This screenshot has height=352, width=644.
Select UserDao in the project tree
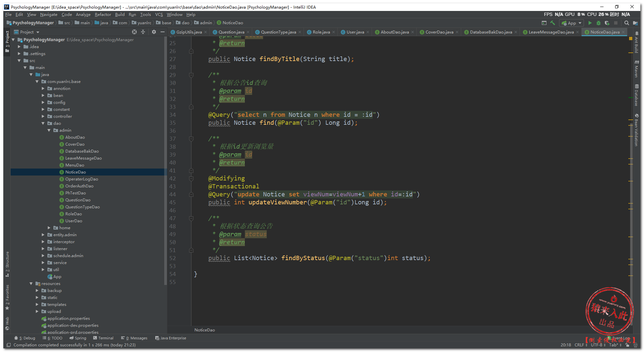[x=74, y=221]
